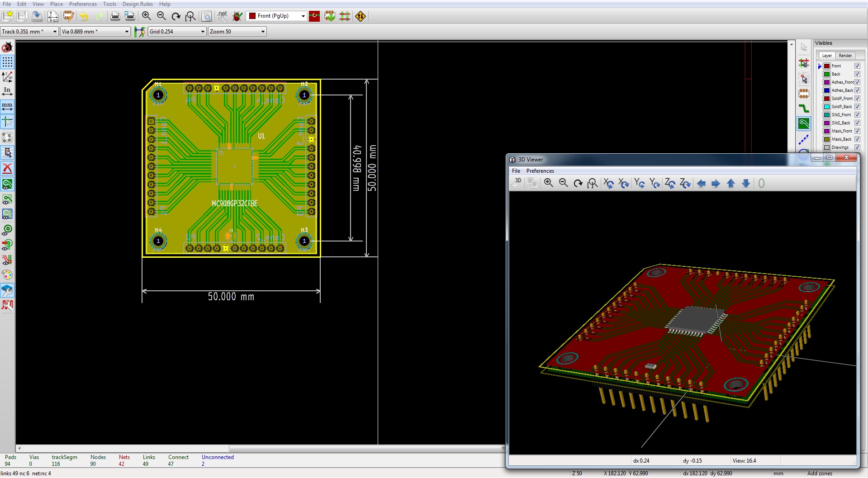
Task: Expand the Grid 0.254 dropdown
Action: 177,32
